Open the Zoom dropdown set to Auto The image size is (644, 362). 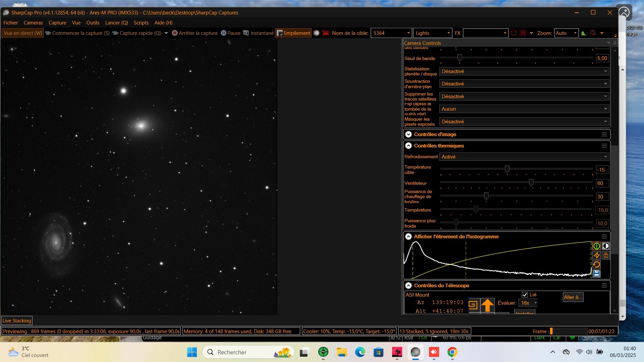pyautogui.click(x=566, y=33)
